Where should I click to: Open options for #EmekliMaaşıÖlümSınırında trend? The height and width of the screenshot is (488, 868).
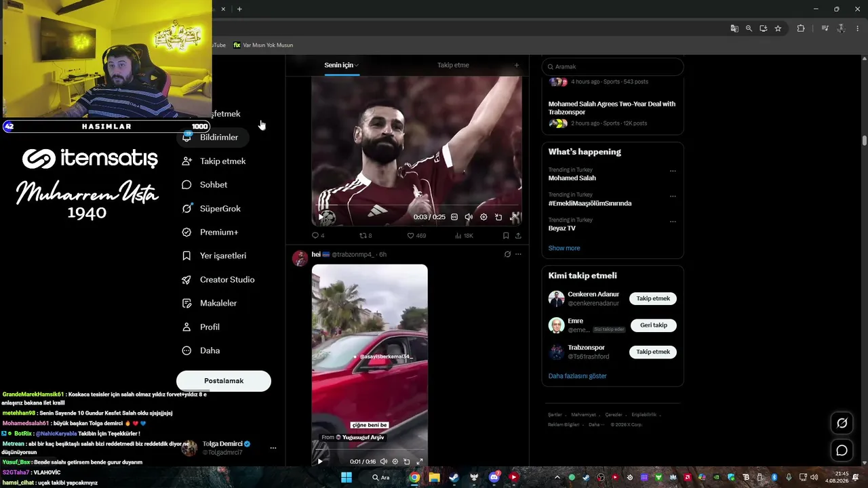(673, 196)
